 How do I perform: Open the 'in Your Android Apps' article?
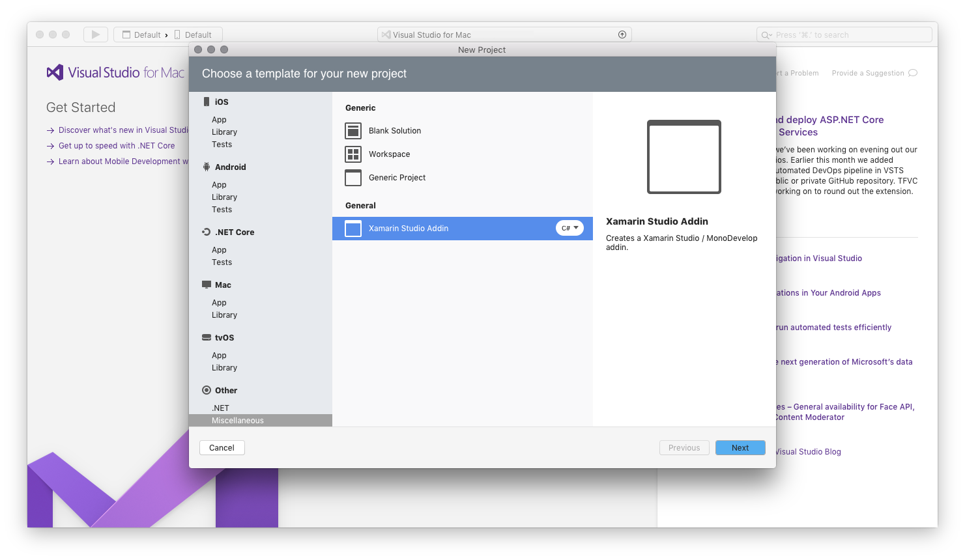pos(828,293)
